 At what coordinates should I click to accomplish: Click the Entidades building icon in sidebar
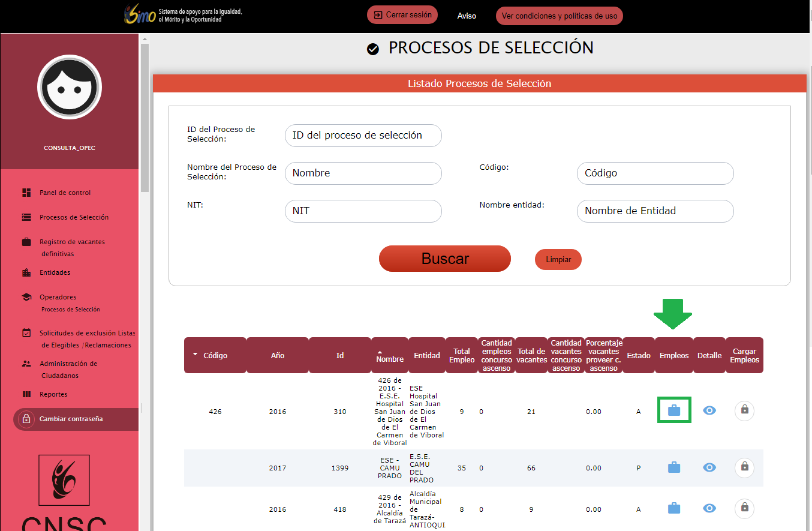[26, 272]
